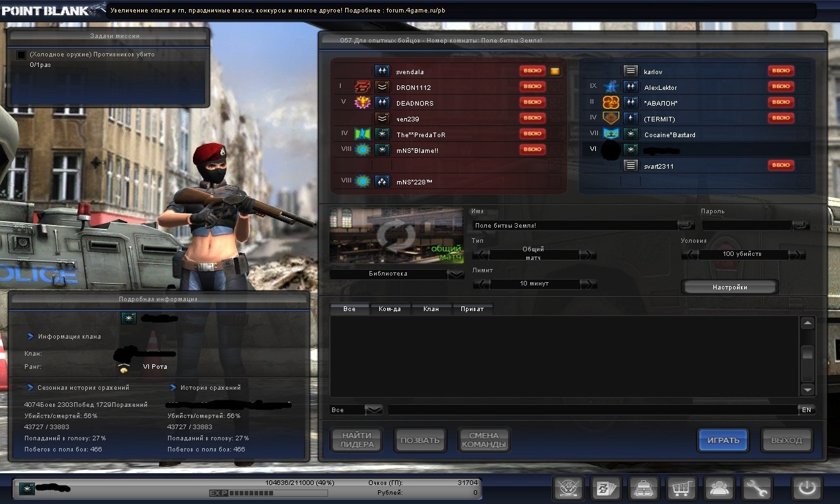840x504 pixels.
Task: Click the orange icon next to svendala
Action: pos(555,71)
